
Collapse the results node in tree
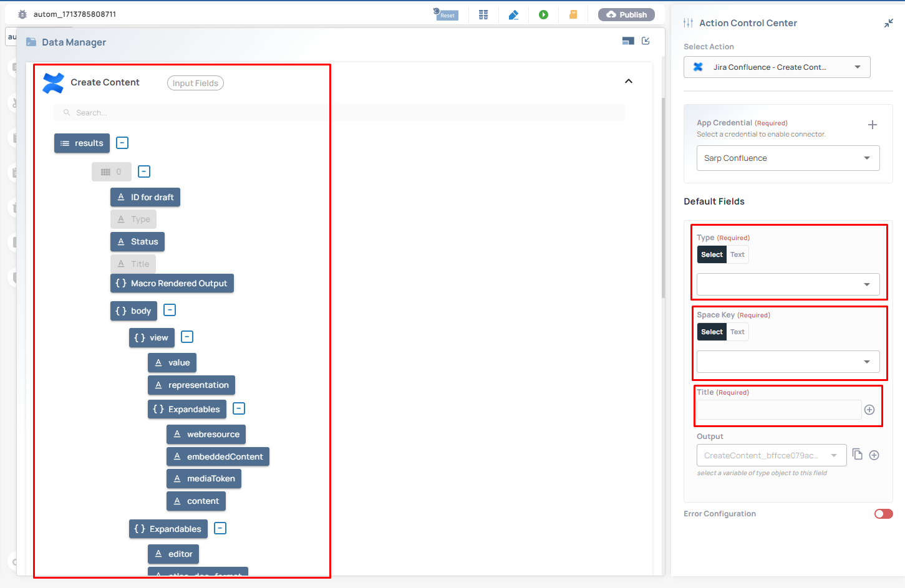(x=122, y=143)
